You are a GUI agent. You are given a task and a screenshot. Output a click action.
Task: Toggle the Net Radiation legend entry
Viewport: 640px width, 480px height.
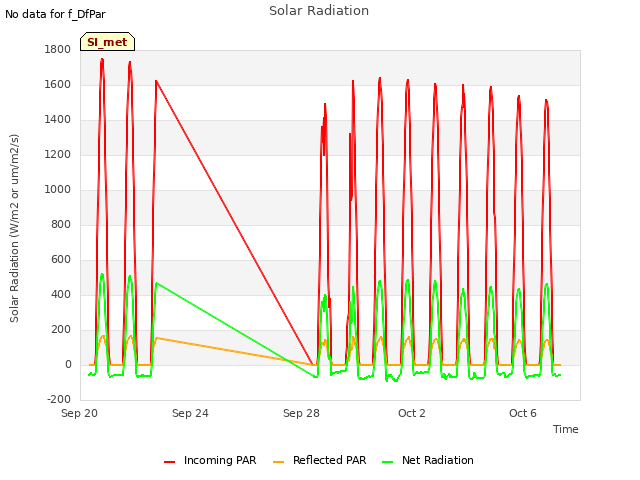point(428,460)
